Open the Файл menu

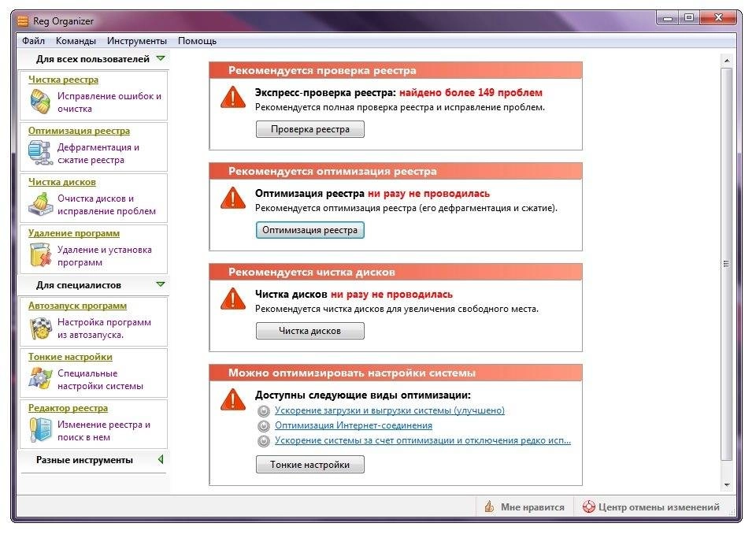33,41
